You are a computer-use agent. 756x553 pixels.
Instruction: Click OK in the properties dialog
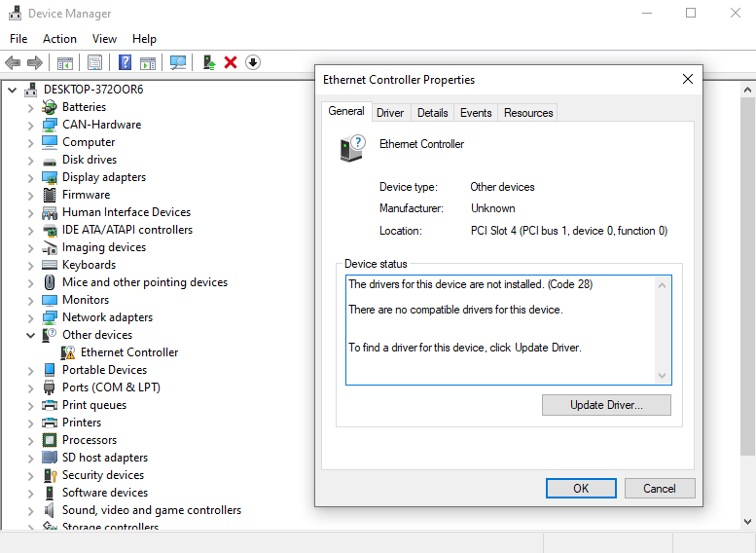tap(581, 489)
